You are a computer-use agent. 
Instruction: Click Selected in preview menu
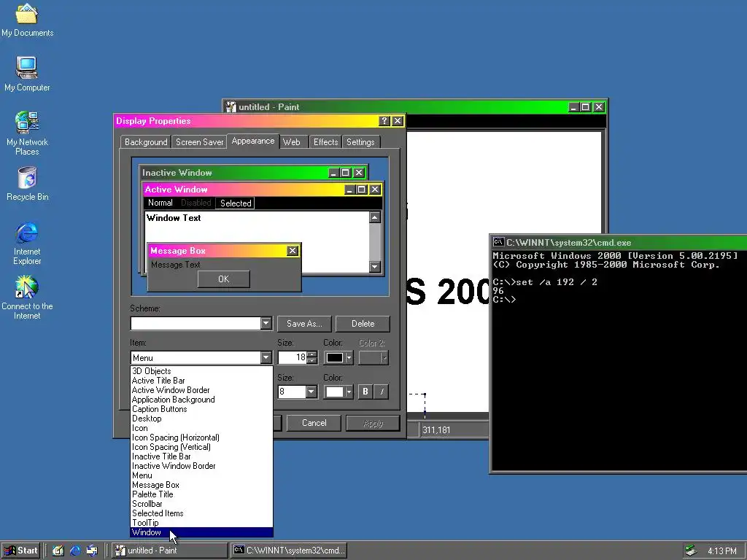pyautogui.click(x=236, y=203)
